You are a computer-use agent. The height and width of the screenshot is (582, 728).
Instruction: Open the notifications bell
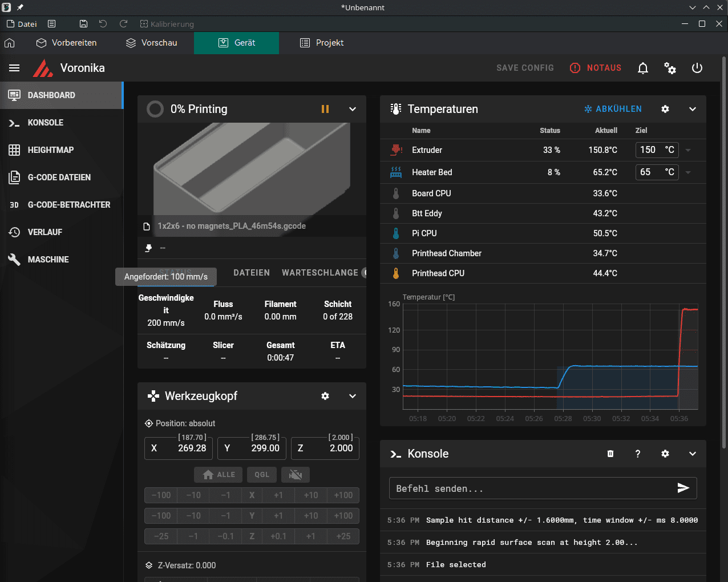[643, 68]
